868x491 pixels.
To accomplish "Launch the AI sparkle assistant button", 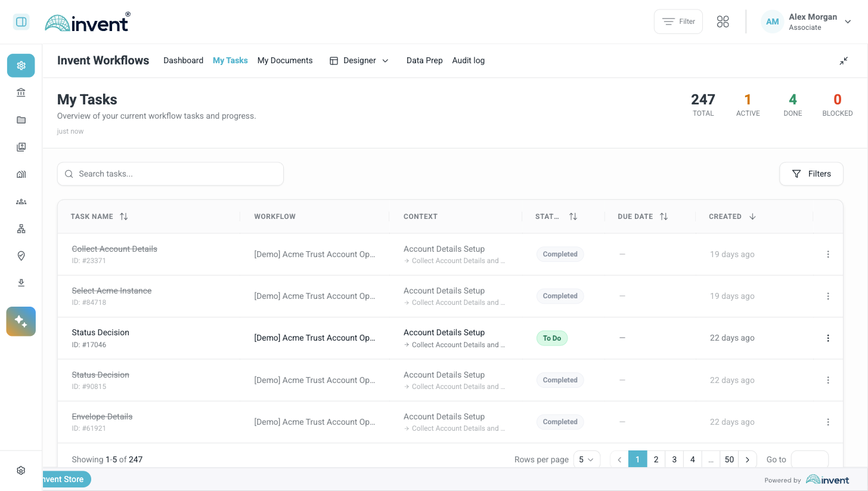I will 21,322.
